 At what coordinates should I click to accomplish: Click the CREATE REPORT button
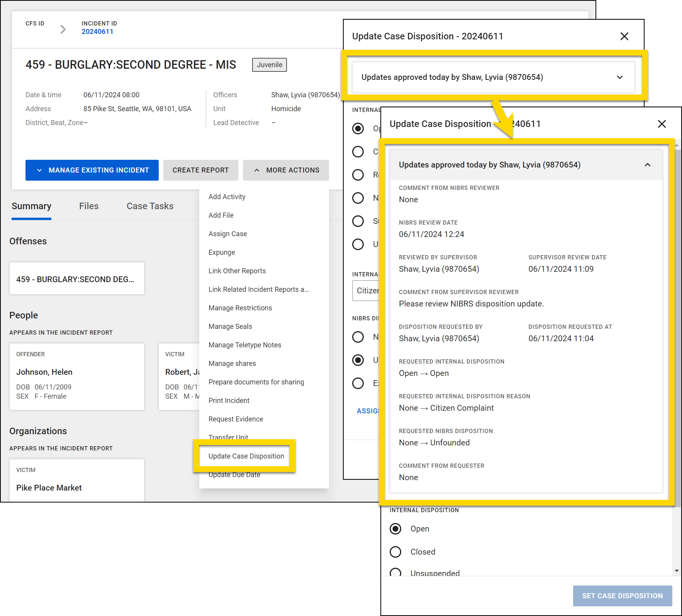click(200, 170)
